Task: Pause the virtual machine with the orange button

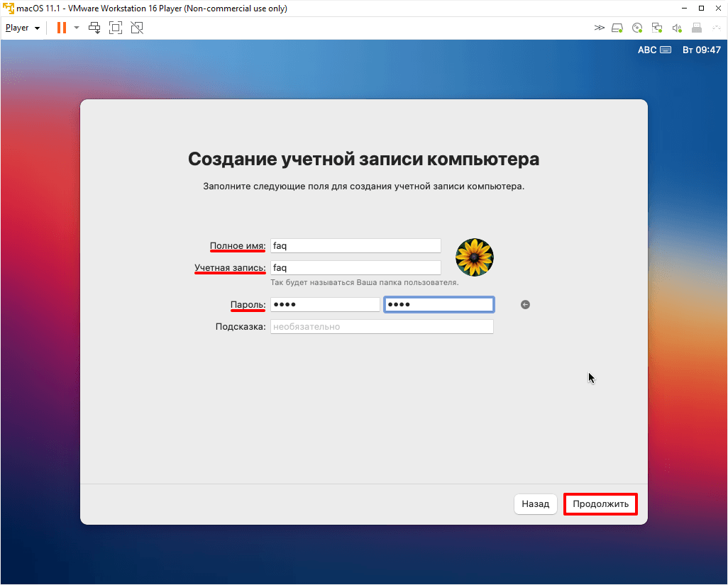Action: [62, 28]
